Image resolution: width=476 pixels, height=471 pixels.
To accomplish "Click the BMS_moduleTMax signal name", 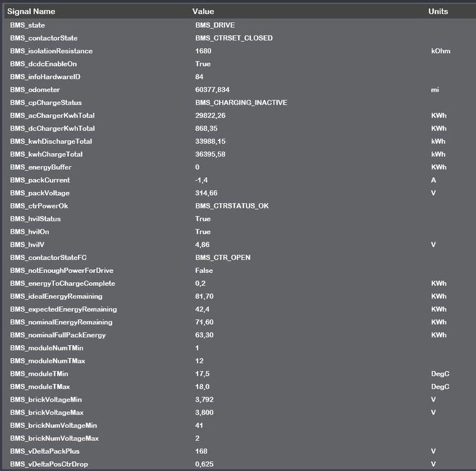I will tap(40, 386).
